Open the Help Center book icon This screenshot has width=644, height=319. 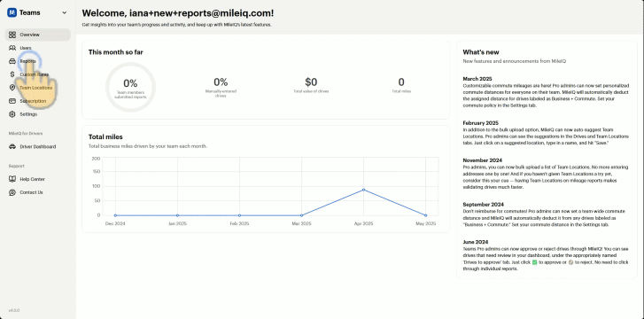[x=12, y=179]
